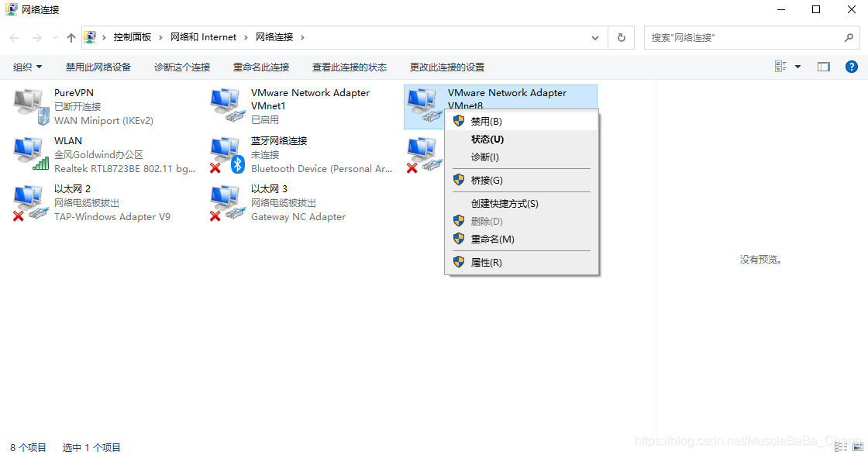Click the Gateway NC Adapter text
This screenshot has width=868, height=455.
click(298, 216)
